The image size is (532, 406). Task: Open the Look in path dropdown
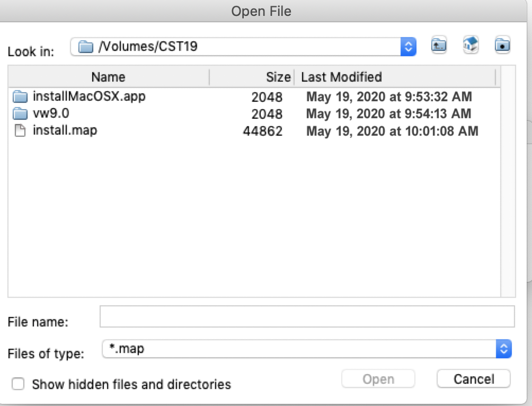(x=409, y=47)
